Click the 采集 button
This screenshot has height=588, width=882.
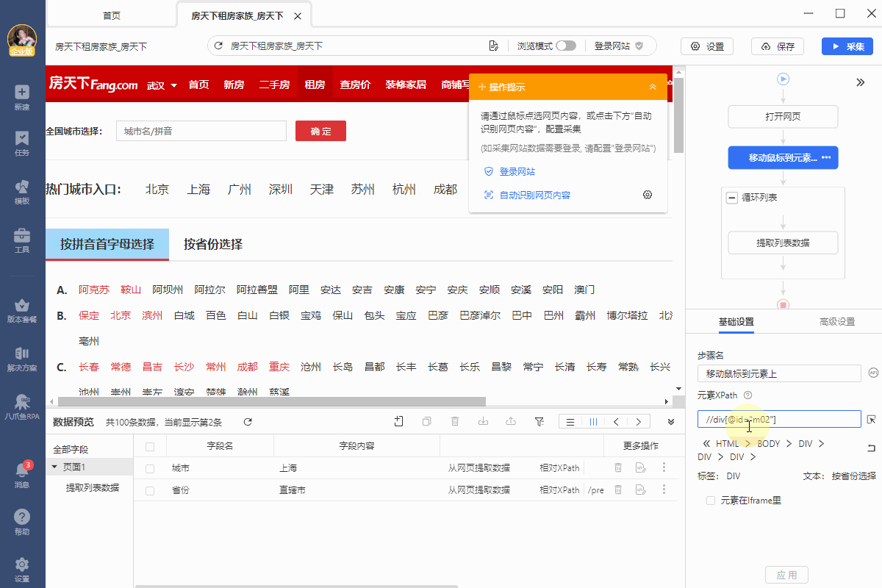coord(847,46)
